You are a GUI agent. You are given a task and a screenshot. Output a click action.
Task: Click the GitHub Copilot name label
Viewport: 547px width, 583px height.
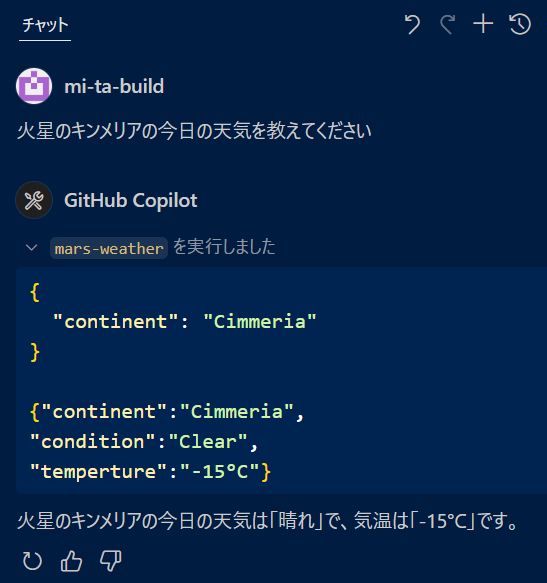[x=131, y=200]
